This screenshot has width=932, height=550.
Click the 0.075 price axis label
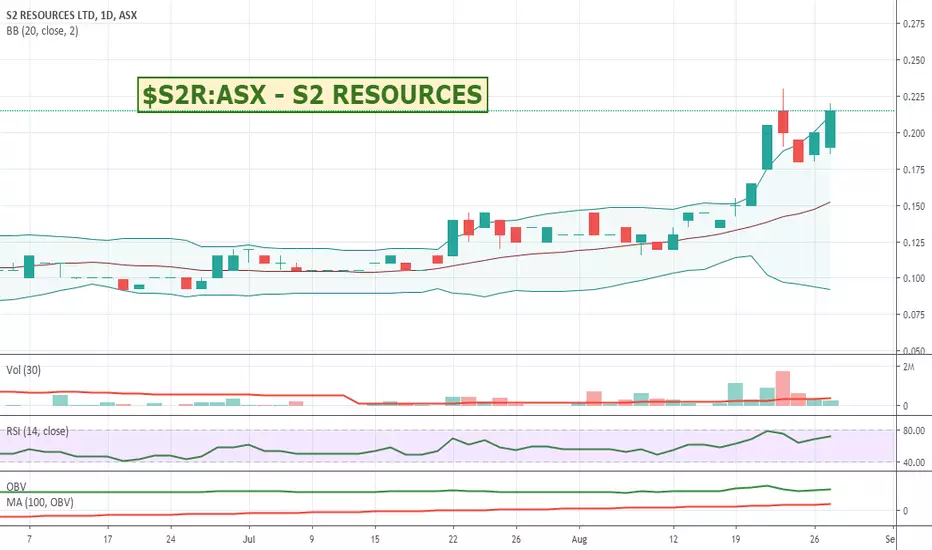coord(914,315)
